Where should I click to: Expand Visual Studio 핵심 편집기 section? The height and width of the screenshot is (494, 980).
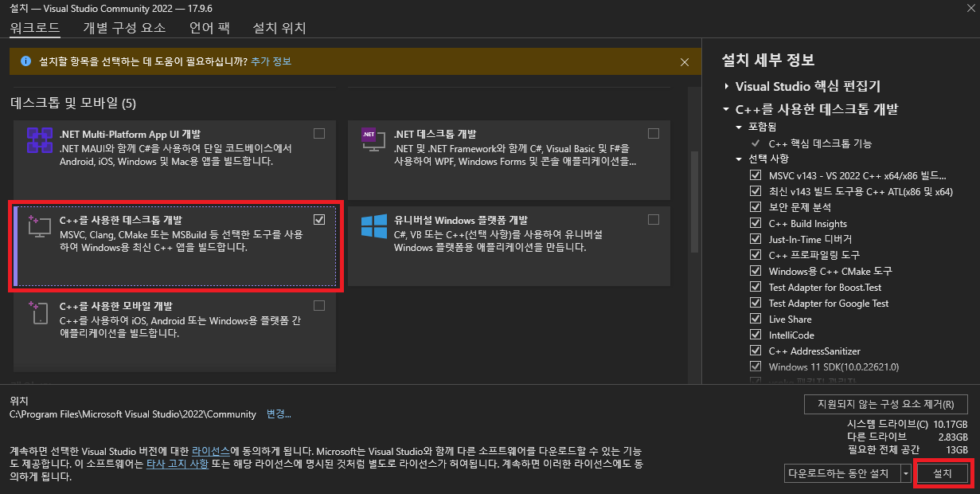727,86
